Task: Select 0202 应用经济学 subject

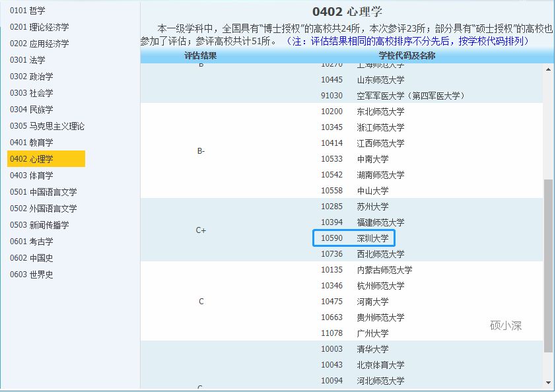Action: 40,44
